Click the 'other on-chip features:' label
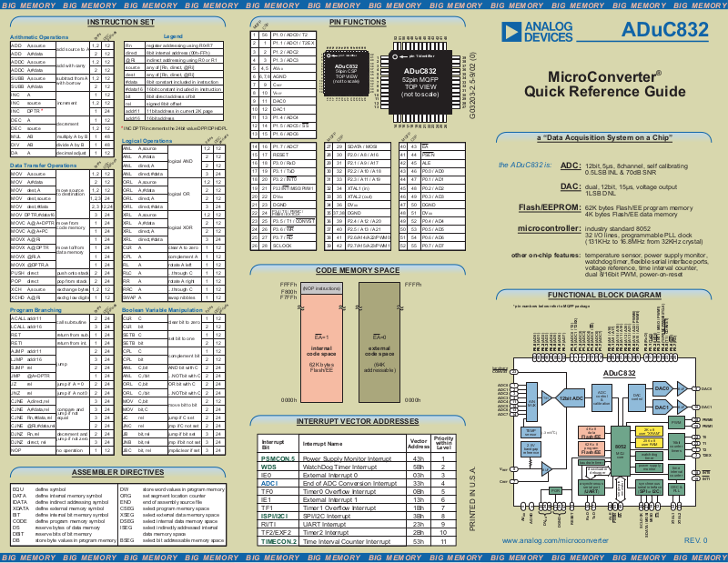The height and width of the screenshot is (563, 728). [546, 256]
